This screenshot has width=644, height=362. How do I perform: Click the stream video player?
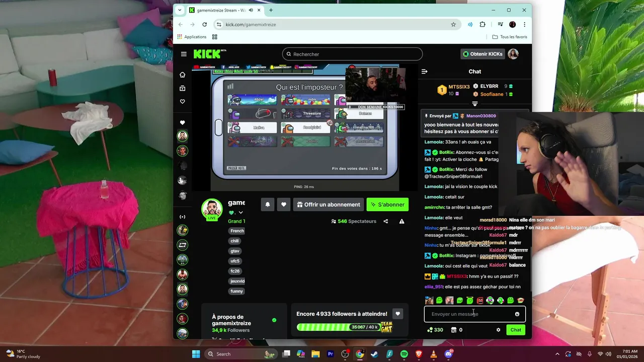pos(305,128)
